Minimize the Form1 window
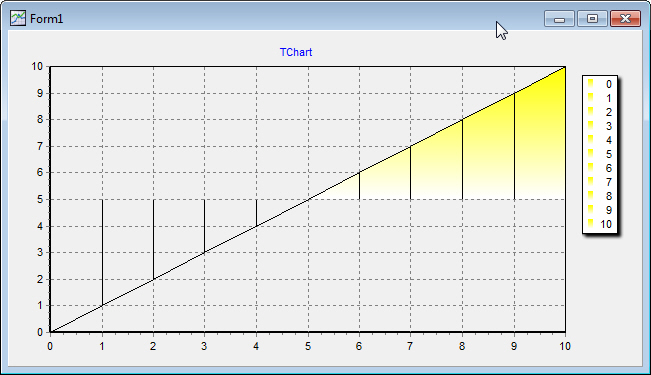Image resolution: width=651 pixels, height=375 pixels. click(559, 19)
